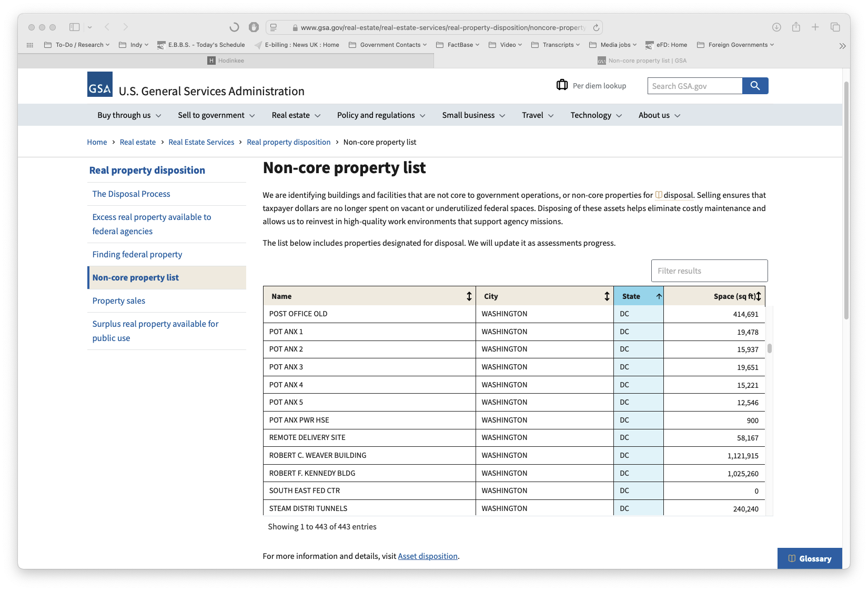Open the Government Contacts bookmarks folder
Screen dimensions: 868x591
[388, 45]
